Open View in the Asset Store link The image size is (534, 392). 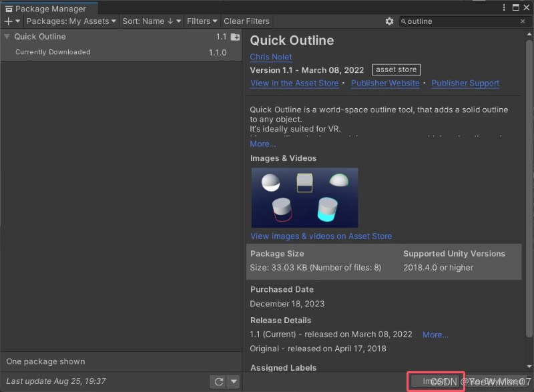pos(294,83)
